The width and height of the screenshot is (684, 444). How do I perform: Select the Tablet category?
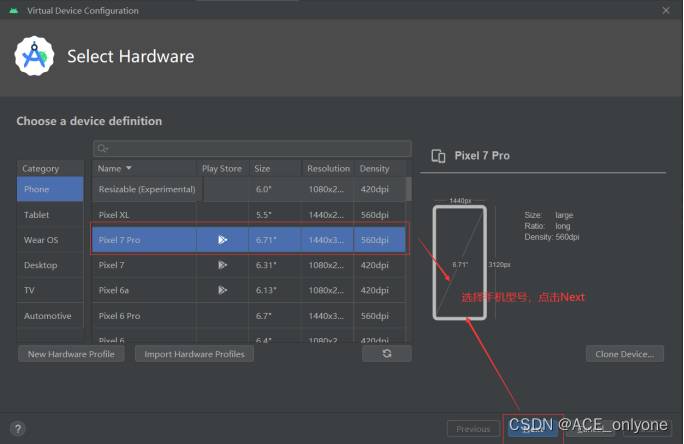click(x=50, y=215)
